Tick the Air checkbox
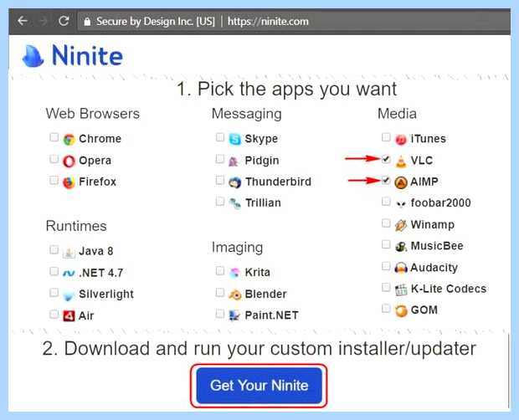Screen dimensions: 519x420 (54, 314)
